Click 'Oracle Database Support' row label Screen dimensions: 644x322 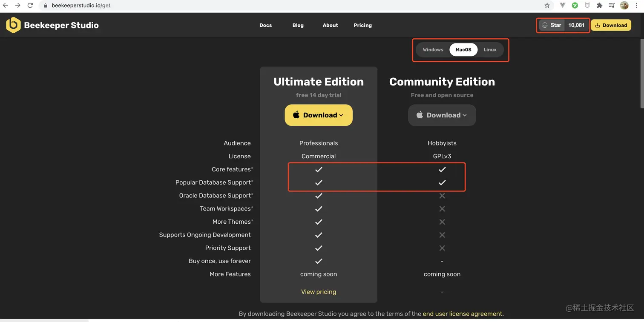click(216, 196)
